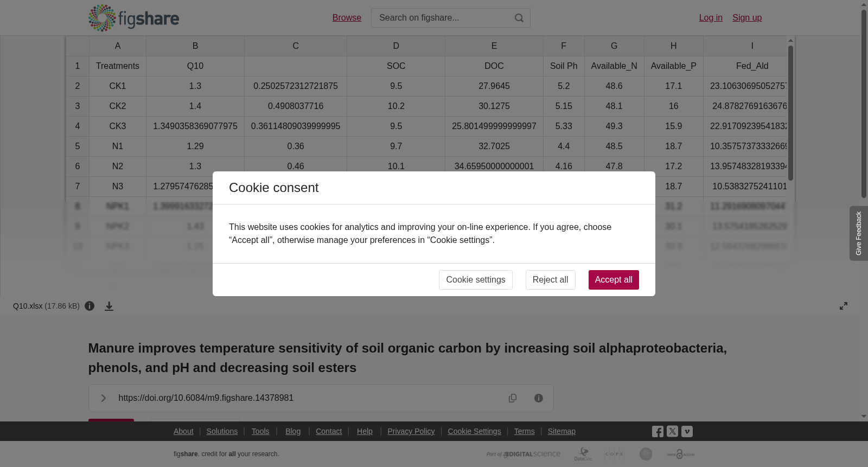Open the Browse link
The width and height of the screenshot is (868, 467).
347,18
